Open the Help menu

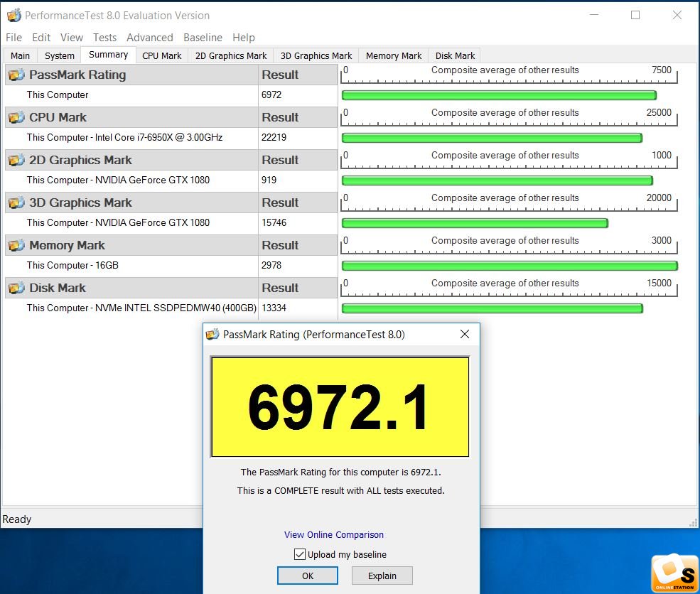[243, 38]
